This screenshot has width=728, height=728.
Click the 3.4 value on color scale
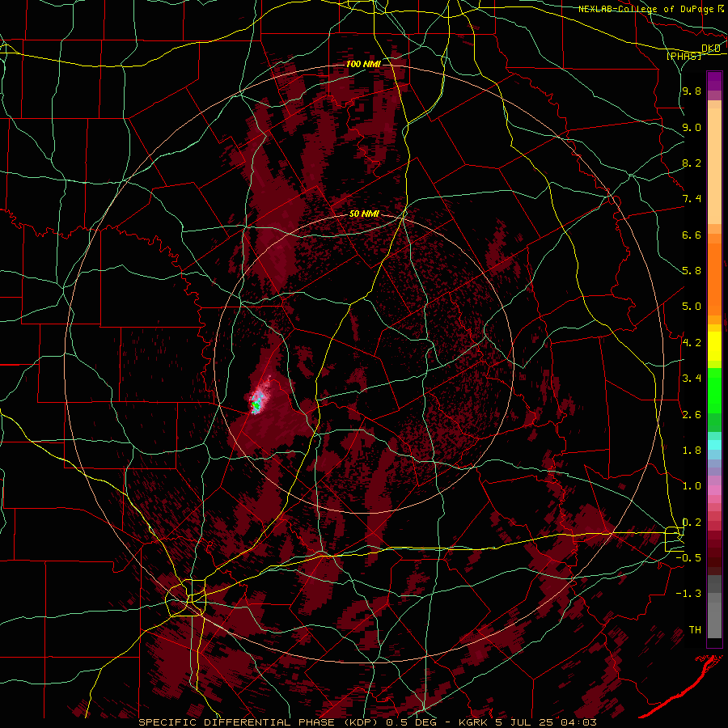pos(692,379)
